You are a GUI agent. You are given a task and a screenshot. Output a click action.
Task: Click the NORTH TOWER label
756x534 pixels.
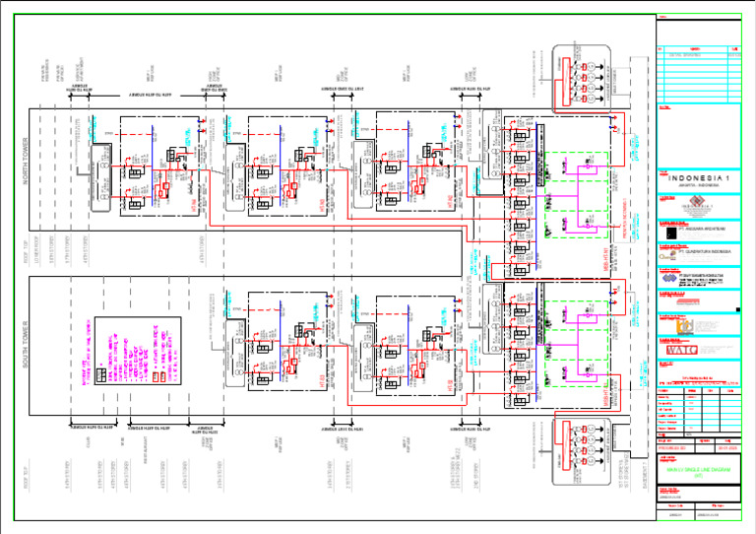point(25,162)
